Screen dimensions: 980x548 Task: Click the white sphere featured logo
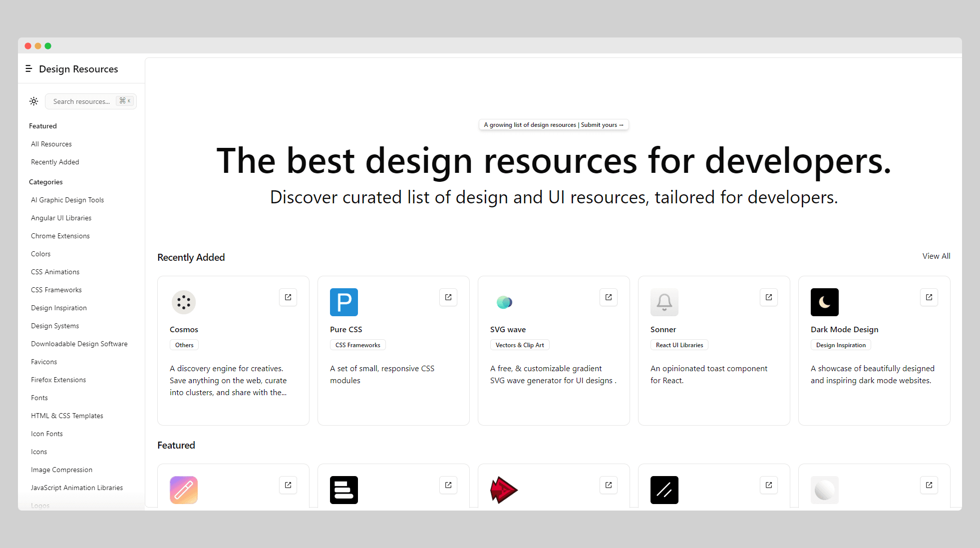tap(825, 490)
